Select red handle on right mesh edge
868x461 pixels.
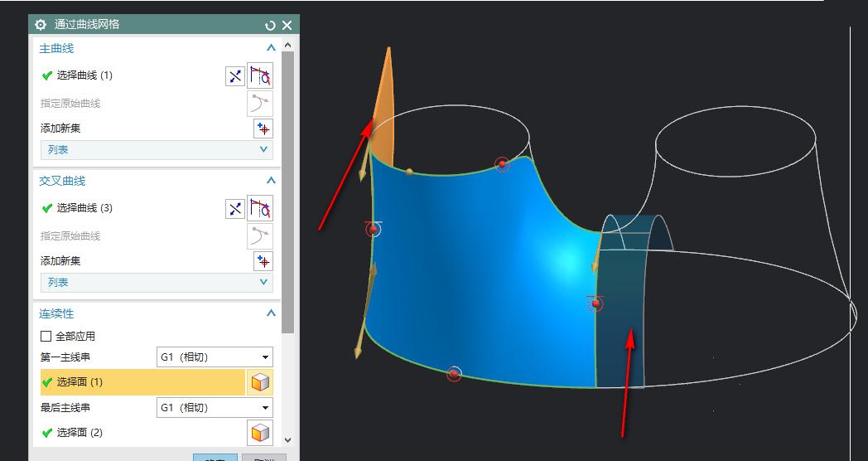point(596,303)
